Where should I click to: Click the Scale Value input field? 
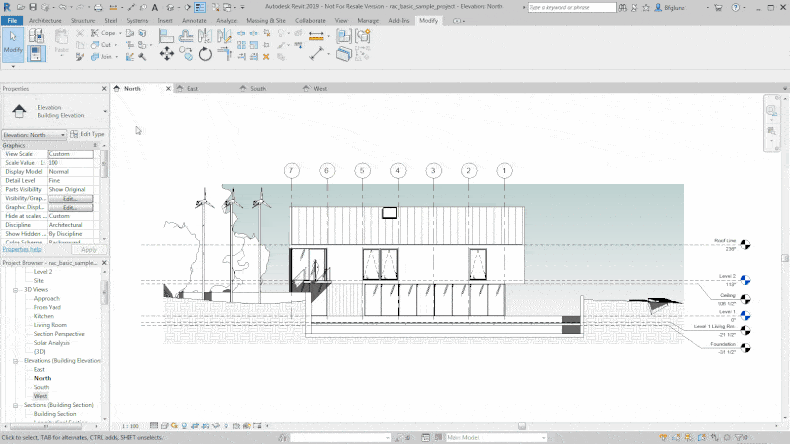click(x=72, y=163)
